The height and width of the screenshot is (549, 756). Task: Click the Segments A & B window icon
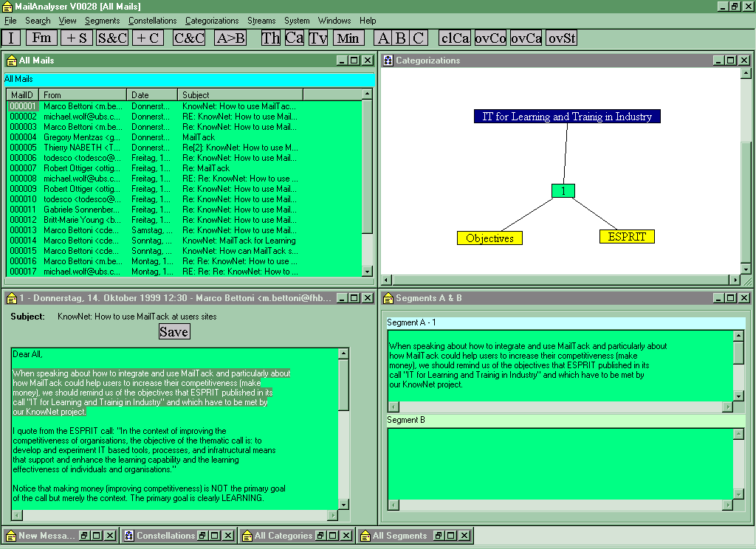(388, 298)
